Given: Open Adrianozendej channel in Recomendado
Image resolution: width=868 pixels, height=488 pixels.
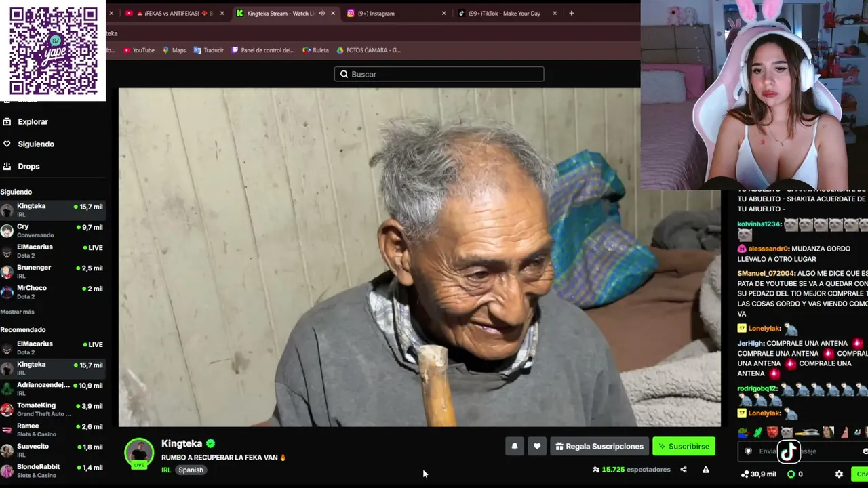Looking at the screenshot, I should pyautogui.click(x=53, y=389).
